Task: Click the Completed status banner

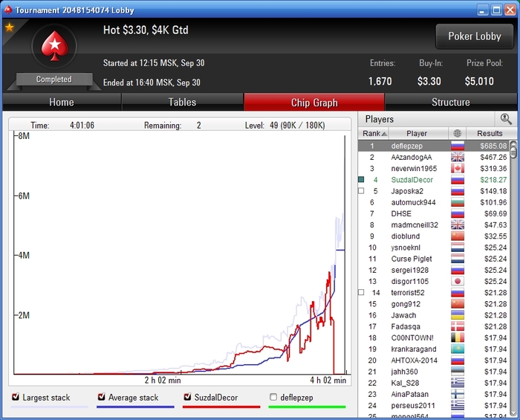Action: [54, 80]
